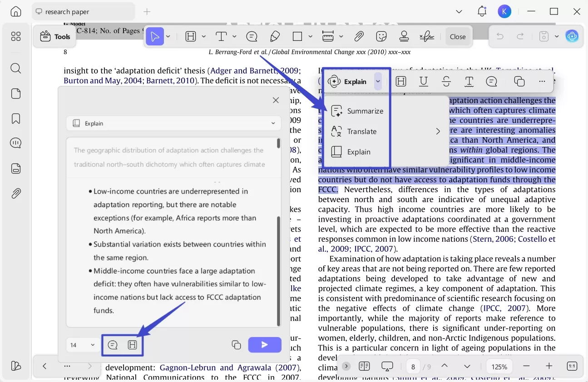Open the font size 14 dropdown
Viewport: 588px width, 382px height.
(x=82, y=345)
